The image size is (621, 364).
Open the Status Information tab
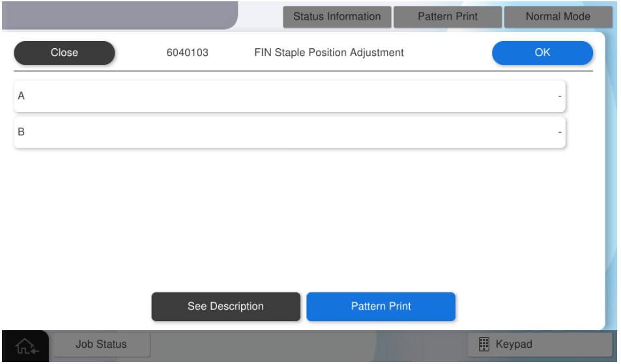tap(337, 17)
